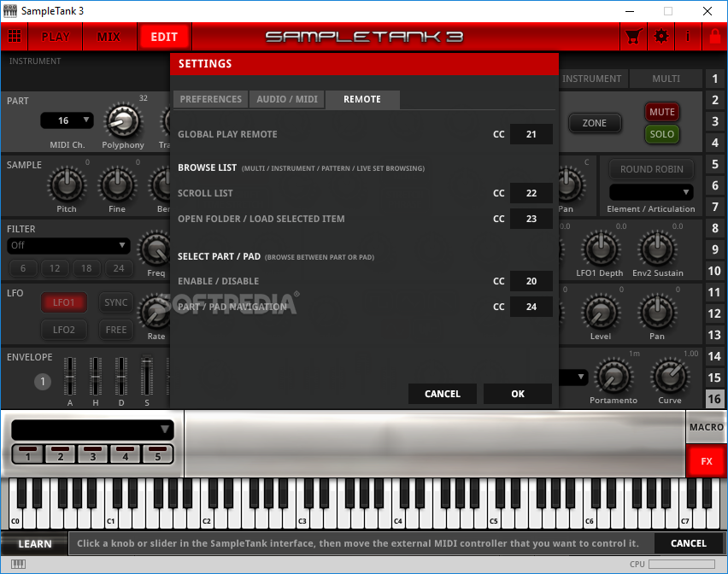The image size is (728, 574).
Task: Cancel the Settings dialog
Action: [x=443, y=394]
